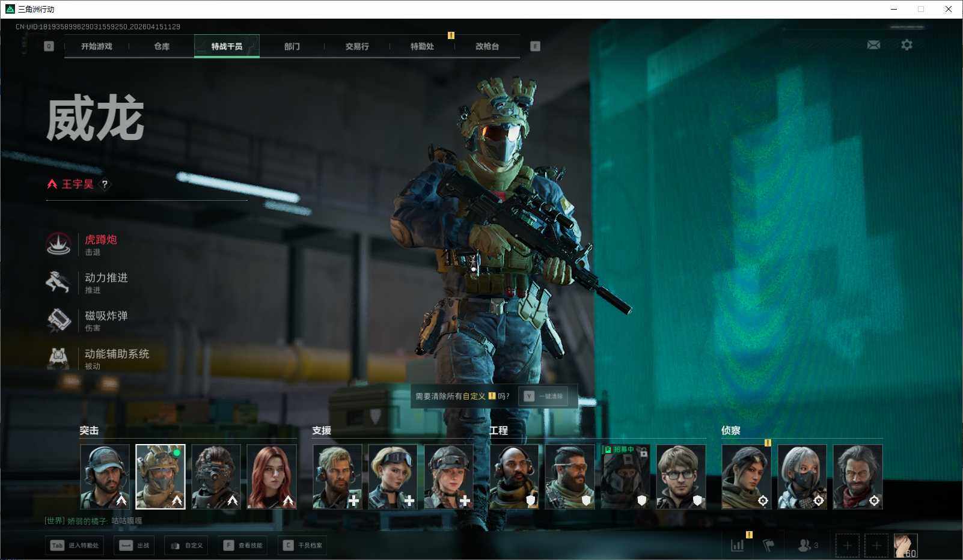Select the masked white-haired recon operator
Screen dimensions: 963x560
[802, 476]
